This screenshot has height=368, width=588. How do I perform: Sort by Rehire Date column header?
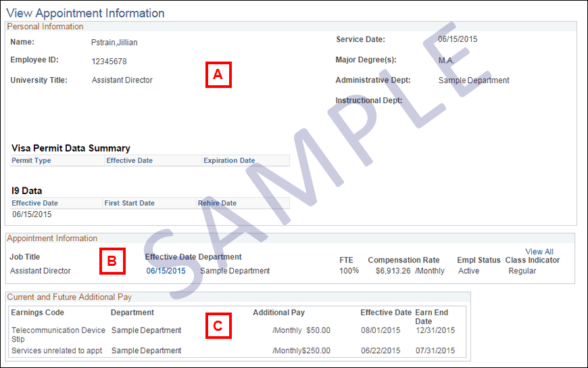(x=217, y=203)
